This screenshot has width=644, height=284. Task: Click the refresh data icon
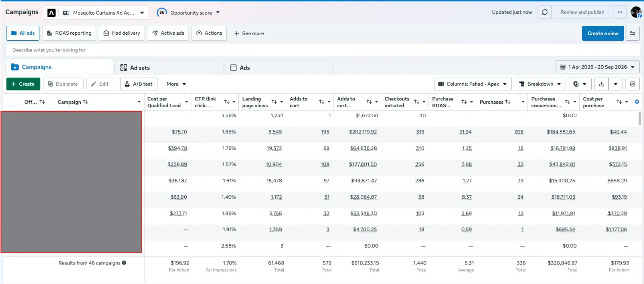(x=544, y=12)
